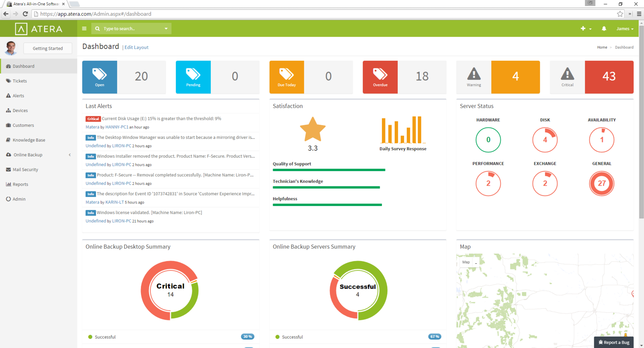Click the Helpfulness satisfaction bar

(x=327, y=205)
